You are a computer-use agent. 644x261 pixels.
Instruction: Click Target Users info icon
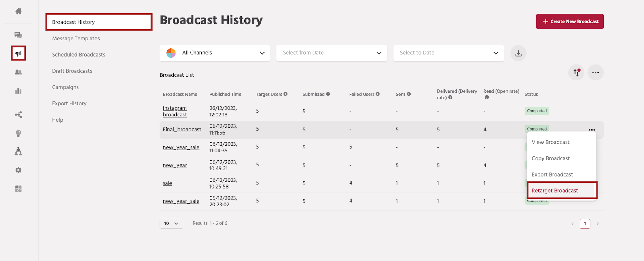pos(286,94)
